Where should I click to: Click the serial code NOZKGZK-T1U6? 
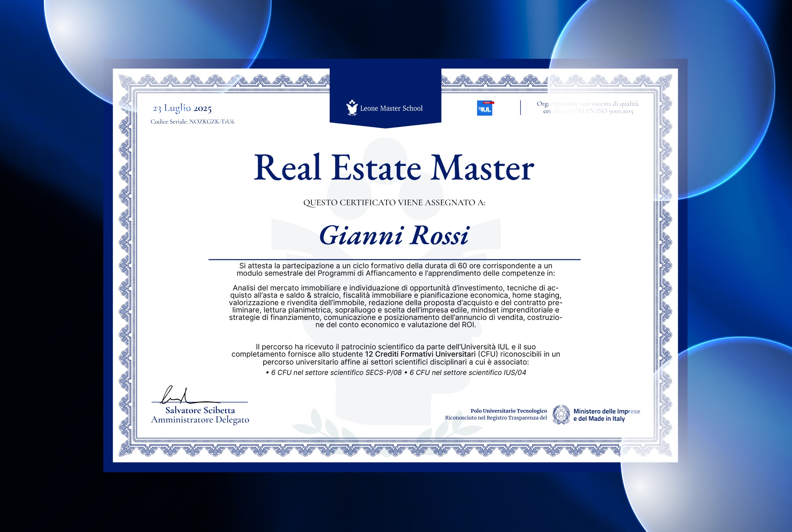(x=212, y=122)
